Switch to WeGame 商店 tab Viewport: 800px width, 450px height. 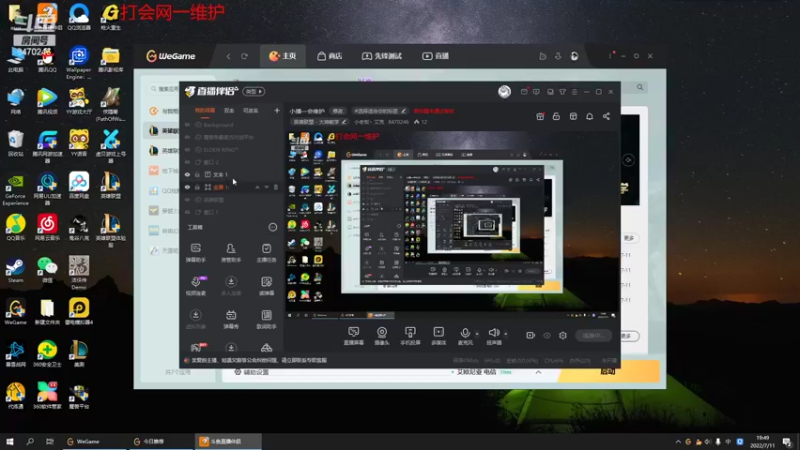click(330, 56)
